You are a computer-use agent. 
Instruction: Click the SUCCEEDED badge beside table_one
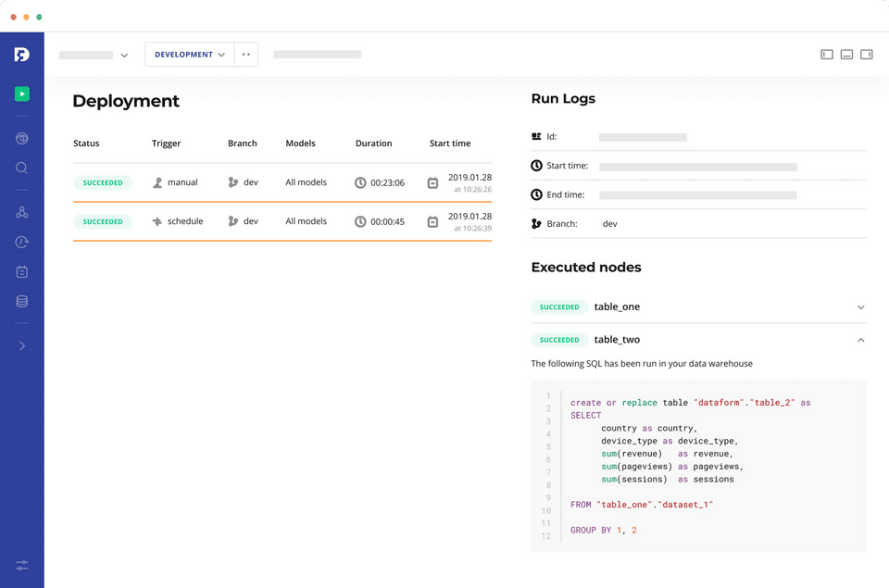559,307
